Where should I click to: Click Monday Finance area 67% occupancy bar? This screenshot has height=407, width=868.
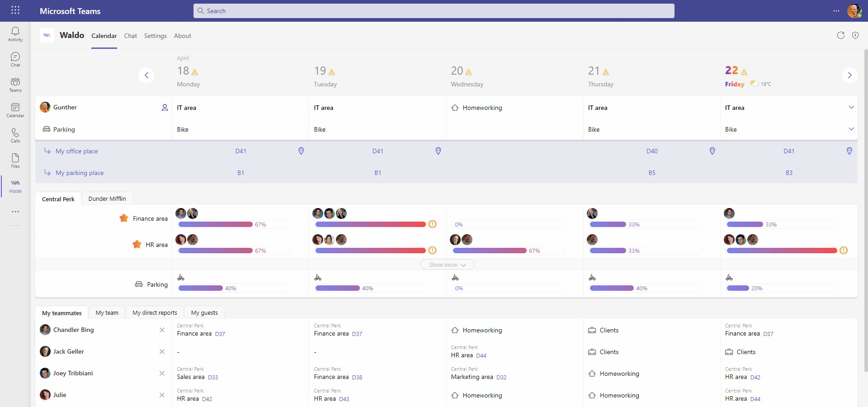[x=234, y=224]
